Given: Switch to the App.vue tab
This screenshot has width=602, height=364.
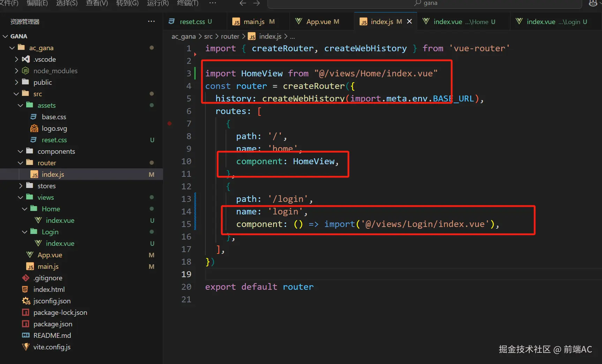Looking at the screenshot, I should (318, 22).
